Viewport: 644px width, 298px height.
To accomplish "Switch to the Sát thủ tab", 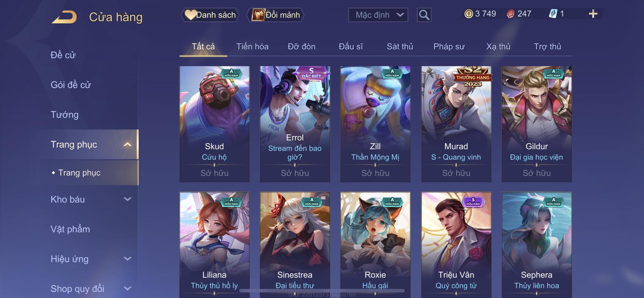I will click(400, 47).
